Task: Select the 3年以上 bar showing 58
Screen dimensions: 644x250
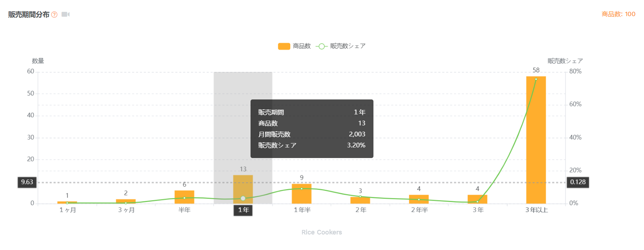Action: [x=536, y=140]
